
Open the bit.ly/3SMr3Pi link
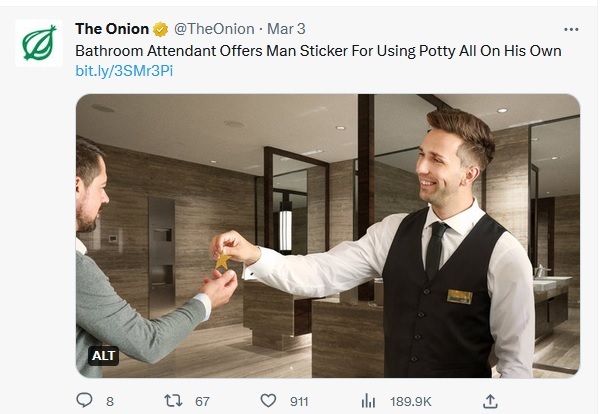tap(124, 71)
